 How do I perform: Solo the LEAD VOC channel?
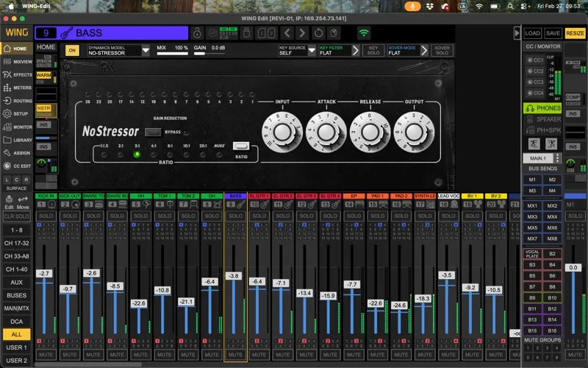click(x=448, y=216)
